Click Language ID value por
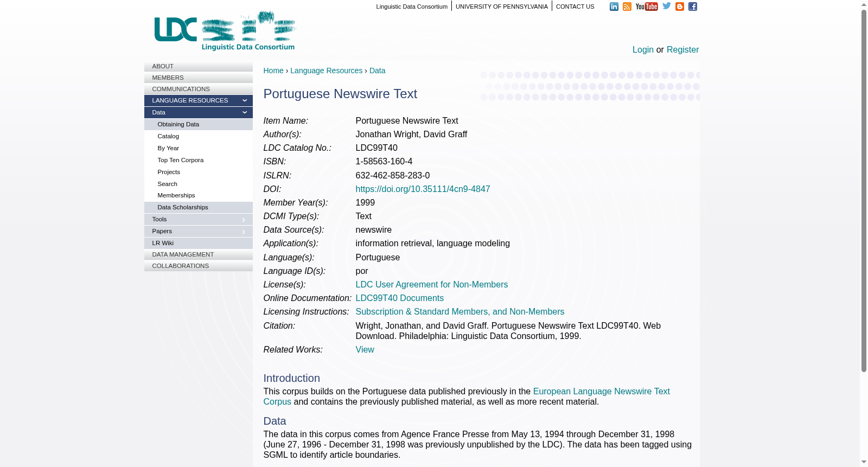The width and height of the screenshot is (868, 467). tap(362, 271)
